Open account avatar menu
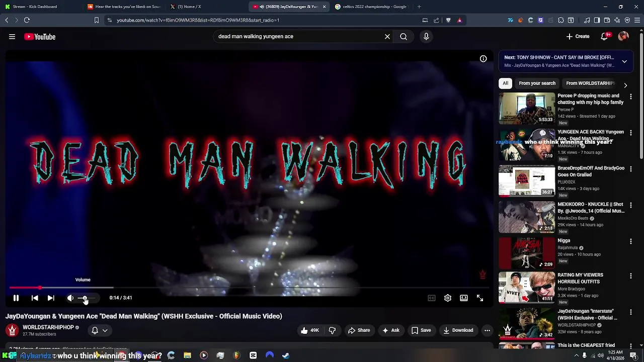 coord(623,37)
